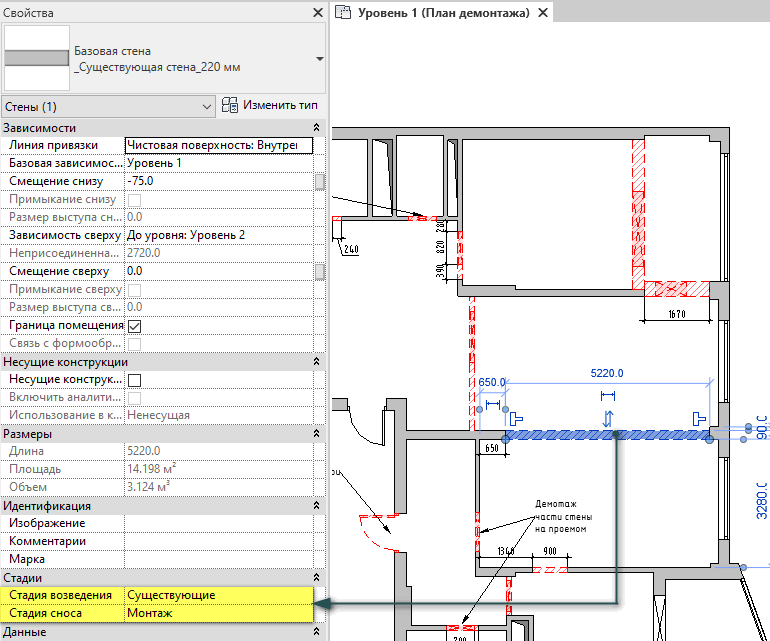Click the right wall end drag grip
Viewport: 770px width, 641px height.
[x=709, y=439]
